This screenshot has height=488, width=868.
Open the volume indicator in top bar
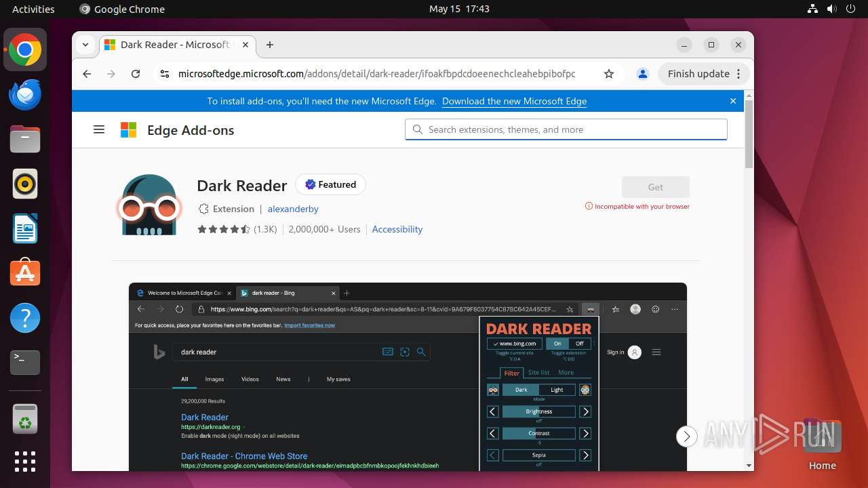(x=832, y=9)
